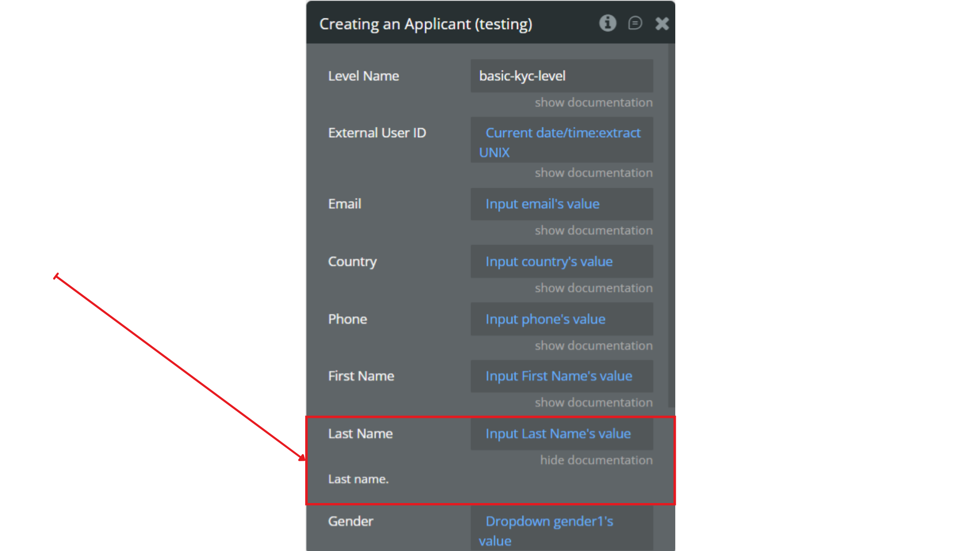This screenshot has width=980, height=551.
Task: Show documentation under Phone field
Action: tap(594, 346)
